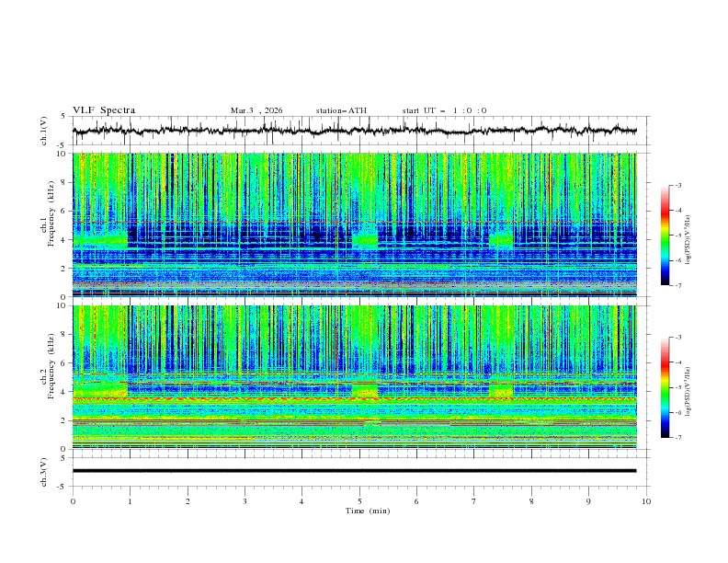
Task: Click inside the ch.1 spectrogram panel
Action: [355, 224]
